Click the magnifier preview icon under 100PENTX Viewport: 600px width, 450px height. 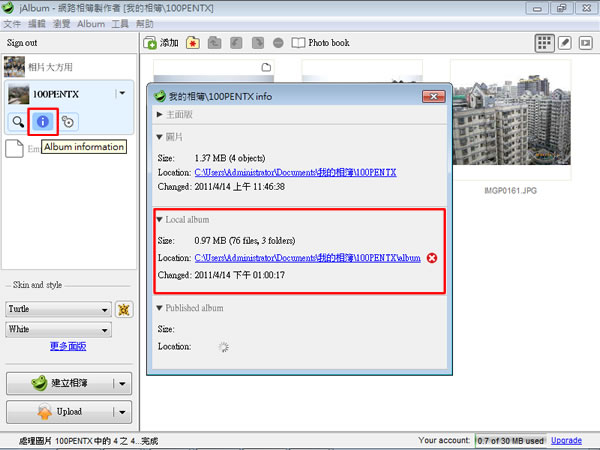click(18, 122)
